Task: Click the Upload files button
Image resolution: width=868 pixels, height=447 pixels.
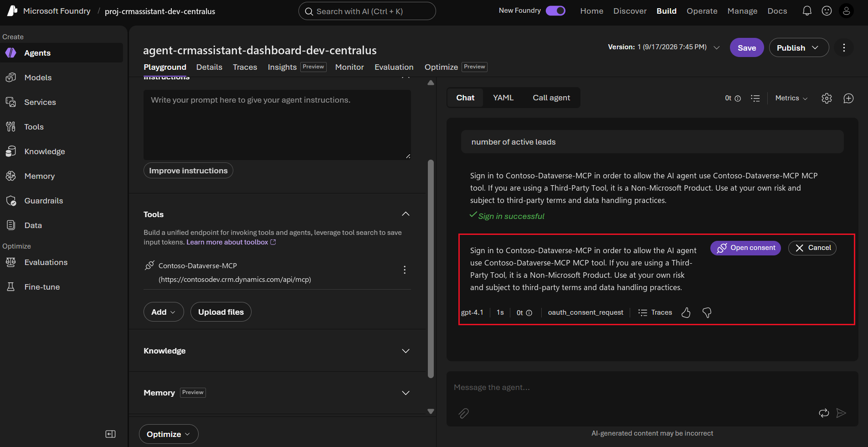Action: click(221, 312)
